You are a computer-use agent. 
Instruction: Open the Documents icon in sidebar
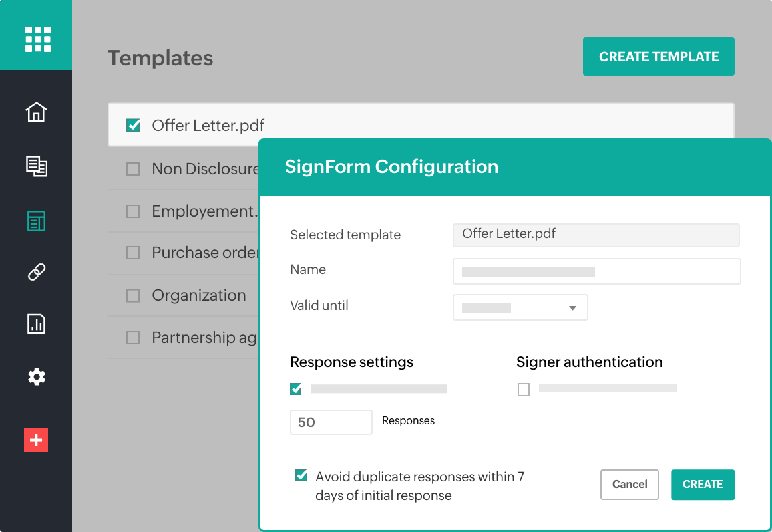[x=36, y=166]
